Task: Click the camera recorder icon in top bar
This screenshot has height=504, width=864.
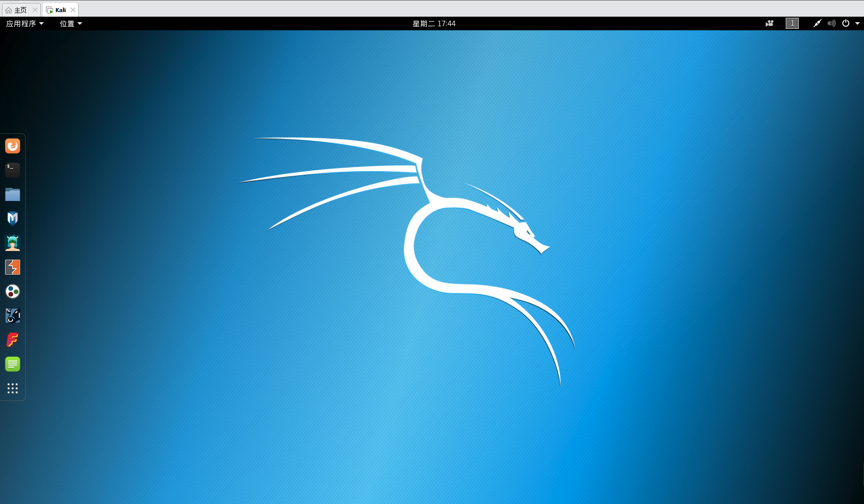Action: [770, 23]
